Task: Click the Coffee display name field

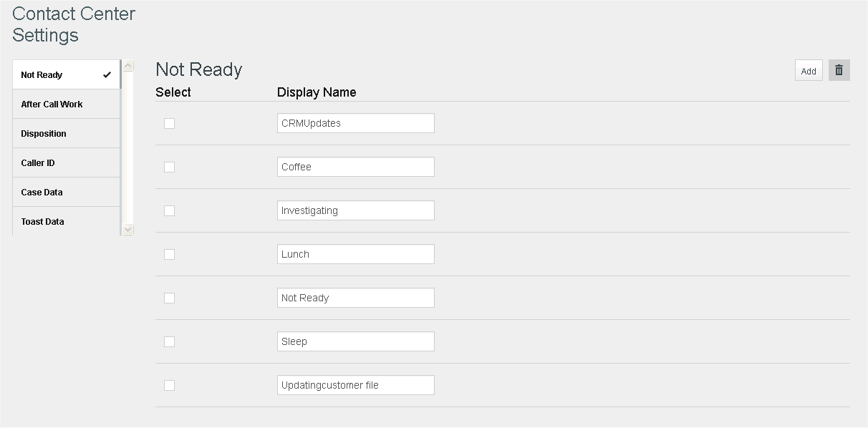Action: [x=355, y=167]
